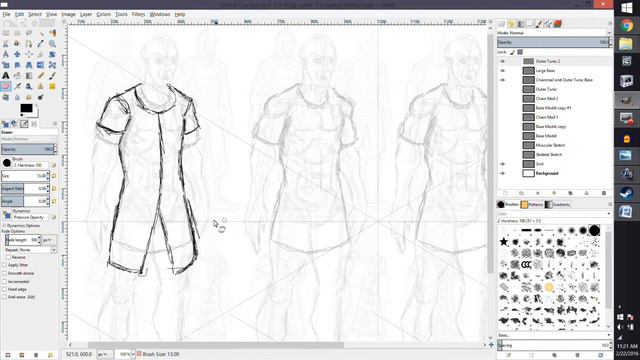Image resolution: width=640 pixels, height=360 pixels.
Task: Open the Layer menu
Action: point(86,14)
